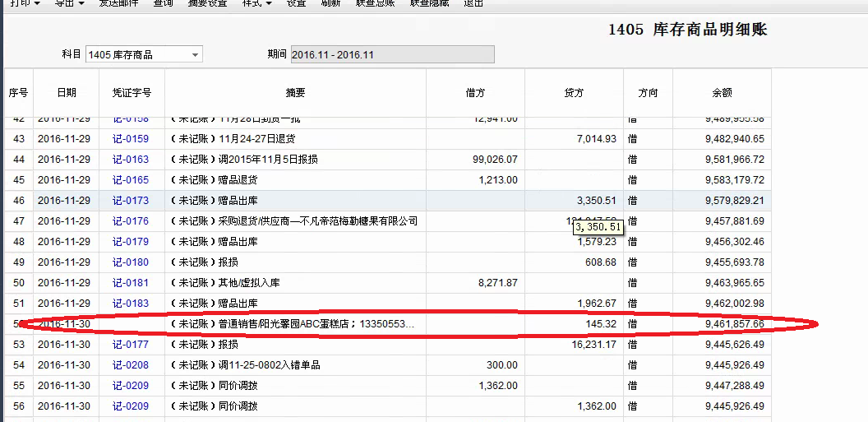Click balance 9,581,966.72
Viewport: 868px width, 422px height.
(735, 160)
